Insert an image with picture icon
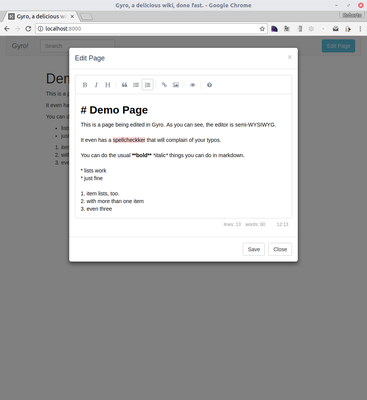This screenshot has width=367, height=400. [x=176, y=85]
